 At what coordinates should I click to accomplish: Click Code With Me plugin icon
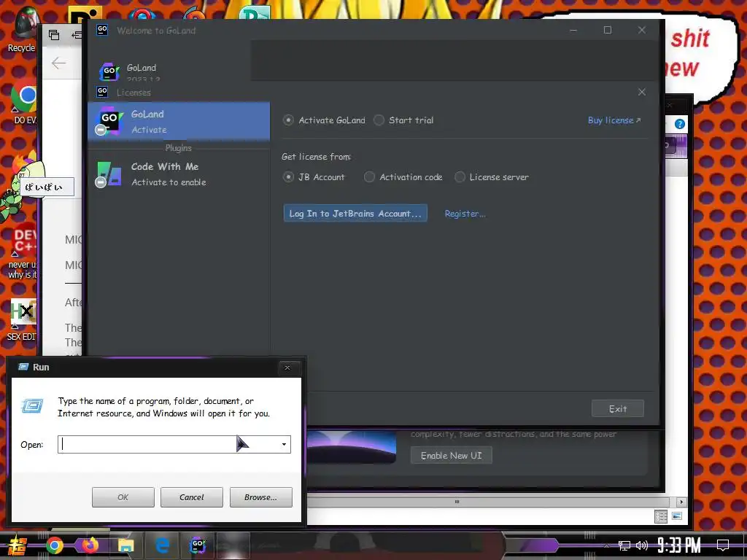pos(109,174)
